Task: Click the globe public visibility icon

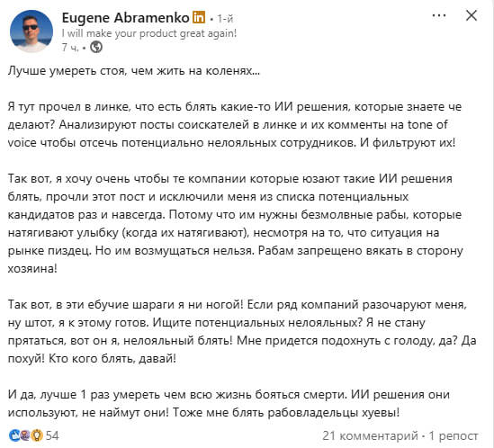Action: point(96,48)
